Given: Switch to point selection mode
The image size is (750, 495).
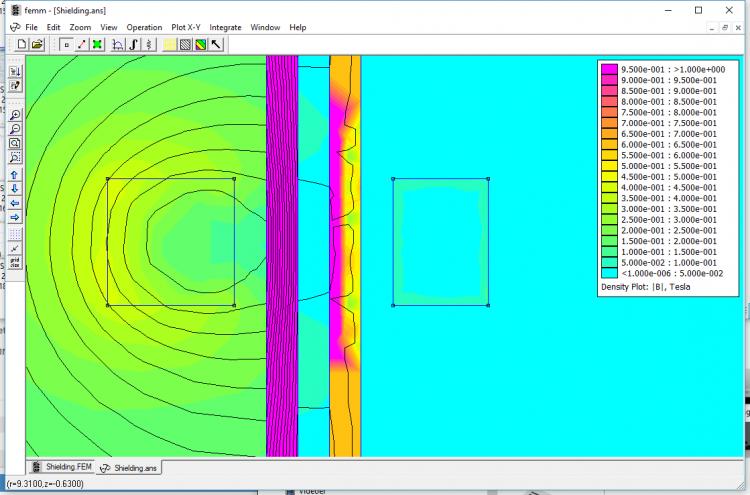Looking at the screenshot, I should (x=66, y=45).
